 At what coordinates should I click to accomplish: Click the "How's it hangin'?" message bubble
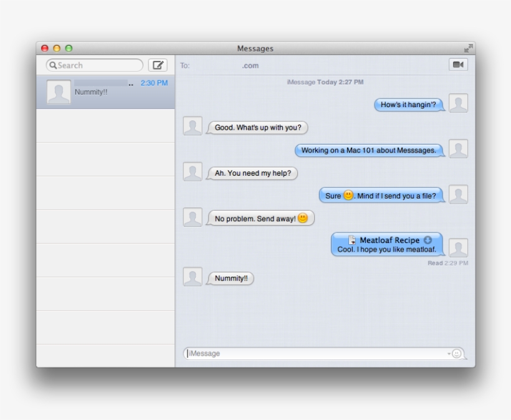408,105
